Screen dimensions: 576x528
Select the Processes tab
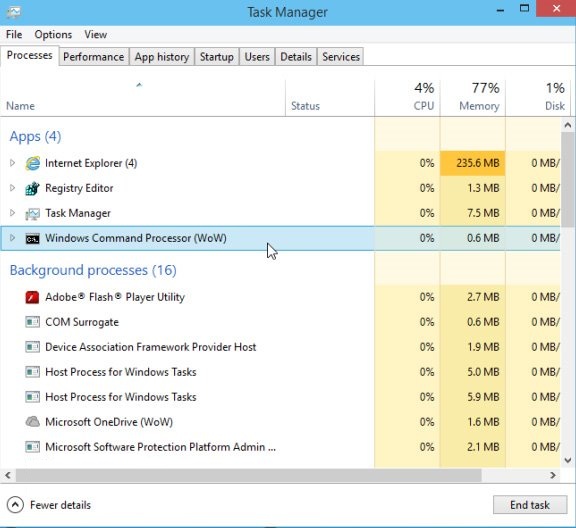click(29, 55)
